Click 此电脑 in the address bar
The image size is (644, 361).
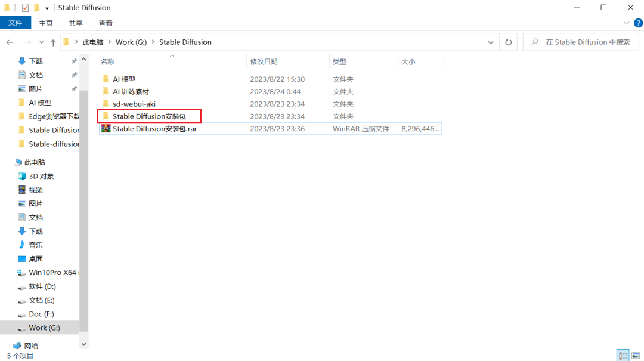tap(93, 42)
